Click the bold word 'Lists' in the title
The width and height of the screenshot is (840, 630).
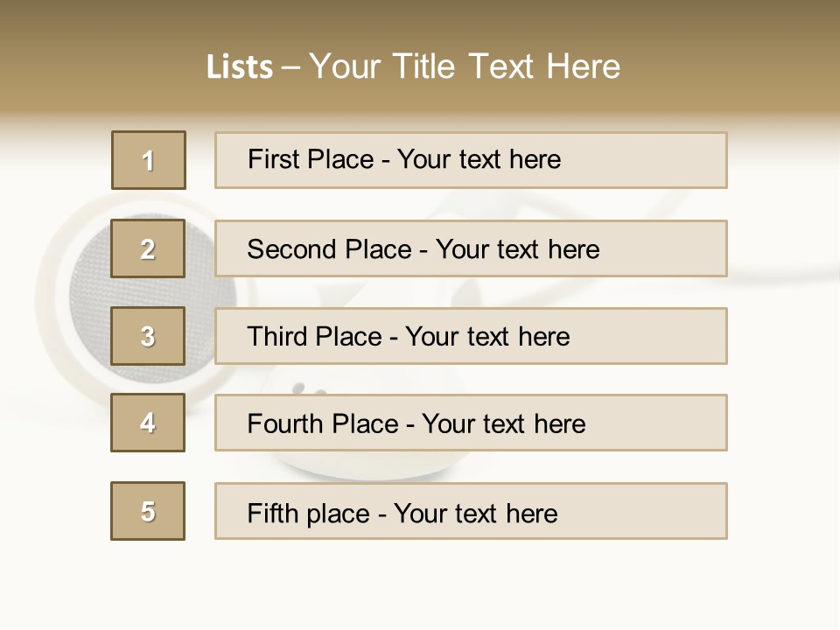[x=240, y=66]
